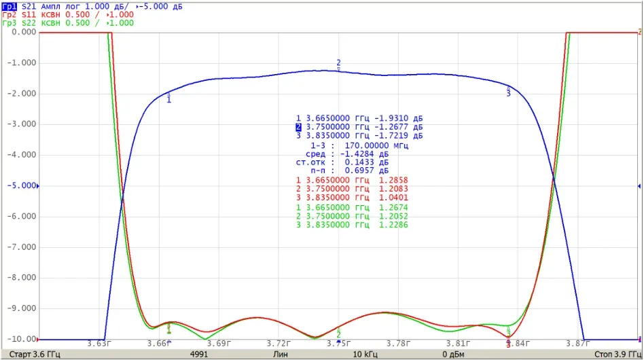644x360 pixels.
Task: Click the red trace indicator 2 at top-right edge
Action: (x=639, y=32)
